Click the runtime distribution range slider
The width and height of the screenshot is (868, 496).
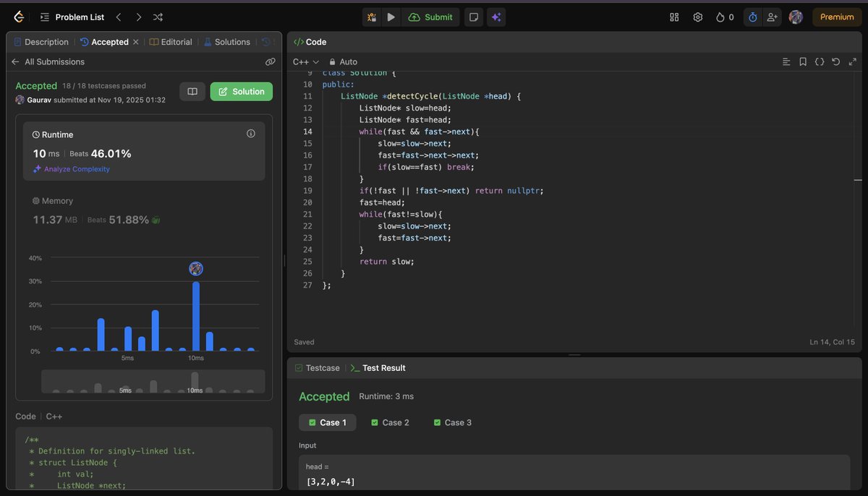click(x=153, y=382)
